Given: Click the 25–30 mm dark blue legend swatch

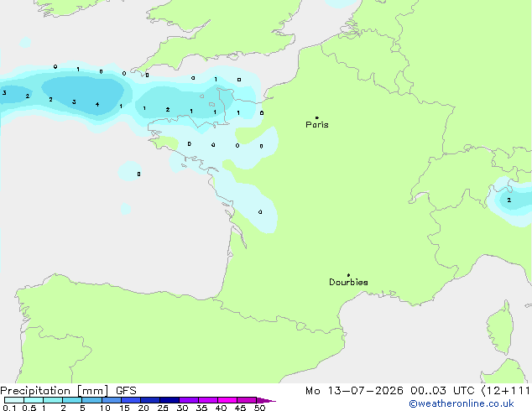Looking at the screenshot, I should click(170, 400).
